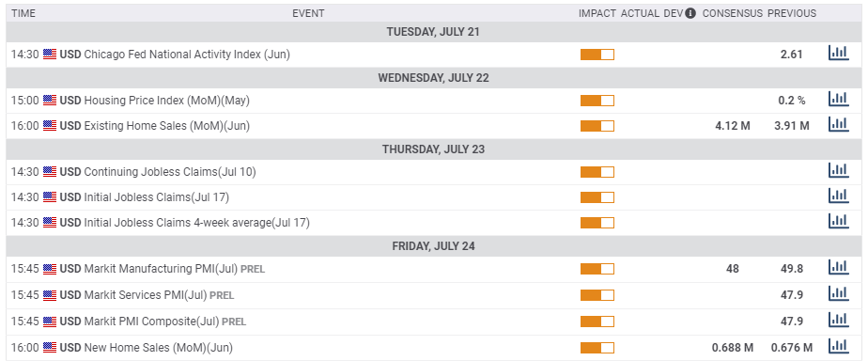Open the Continuing Jobless Claims(Jul 10) link
The height and width of the screenshot is (361, 868).
[x=170, y=172]
